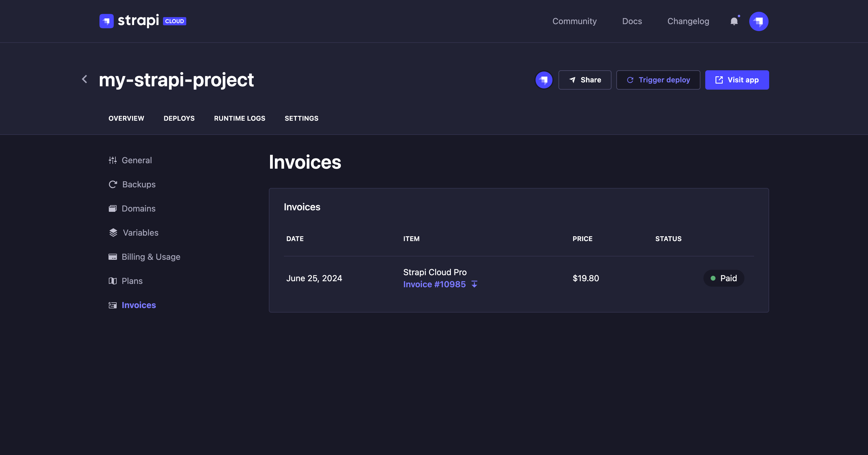Open the Runtime Logs tab
The height and width of the screenshot is (455, 868).
pos(240,118)
